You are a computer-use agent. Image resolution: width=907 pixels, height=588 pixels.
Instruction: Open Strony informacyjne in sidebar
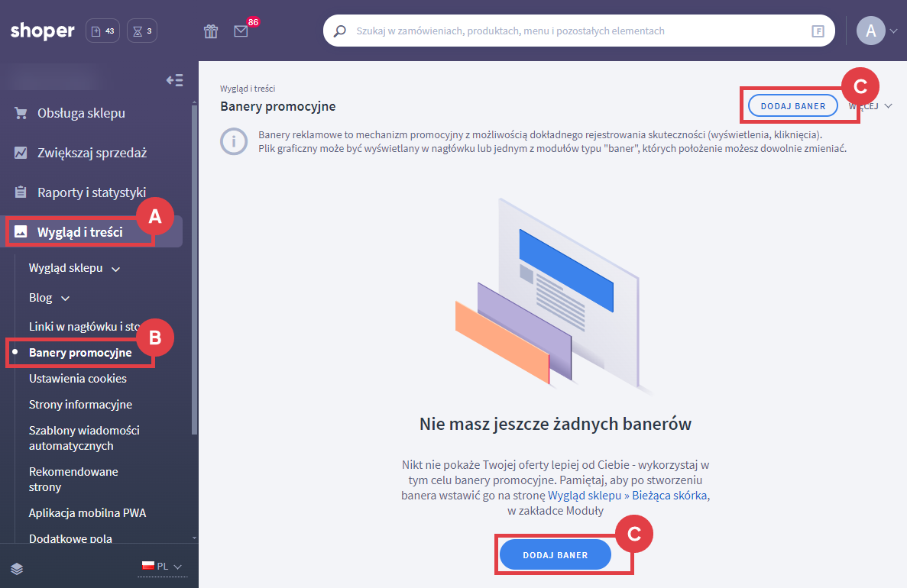click(80, 405)
